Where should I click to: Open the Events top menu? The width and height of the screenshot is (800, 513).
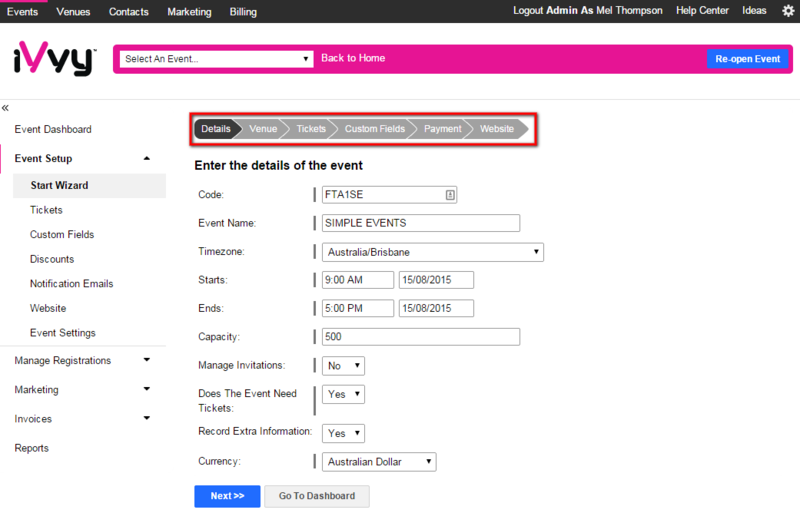(x=22, y=12)
